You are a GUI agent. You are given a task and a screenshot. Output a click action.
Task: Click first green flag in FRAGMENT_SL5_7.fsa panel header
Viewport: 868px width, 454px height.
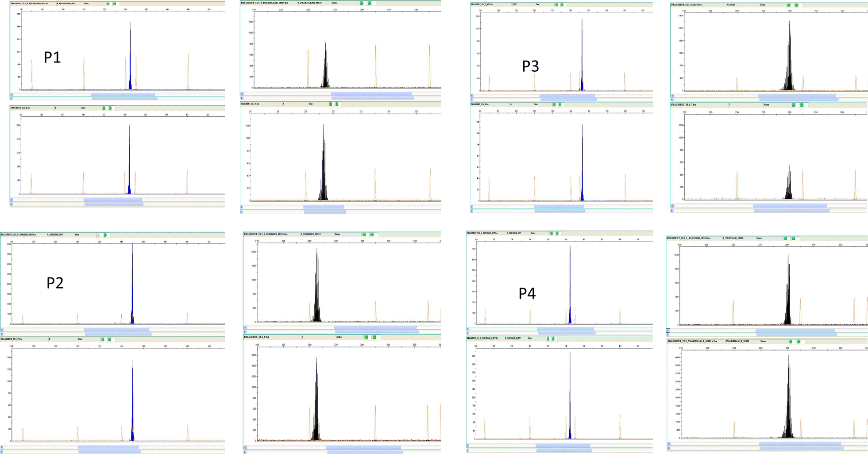pyautogui.click(x=794, y=105)
